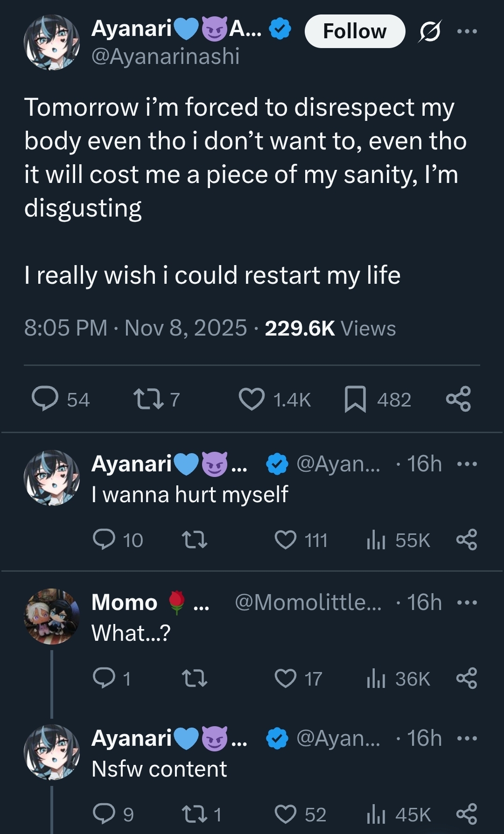
Task: Tap the Grok icon beside Follow
Action: [429, 32]
